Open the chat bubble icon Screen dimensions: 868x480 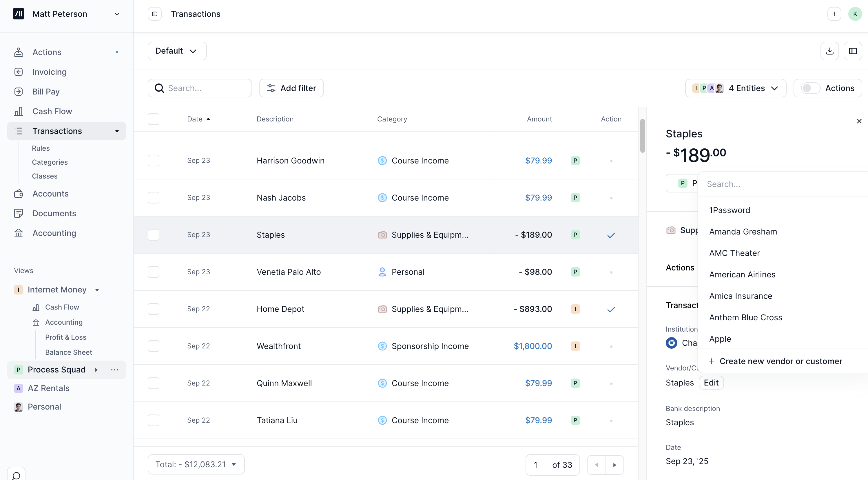coord(16,475)
